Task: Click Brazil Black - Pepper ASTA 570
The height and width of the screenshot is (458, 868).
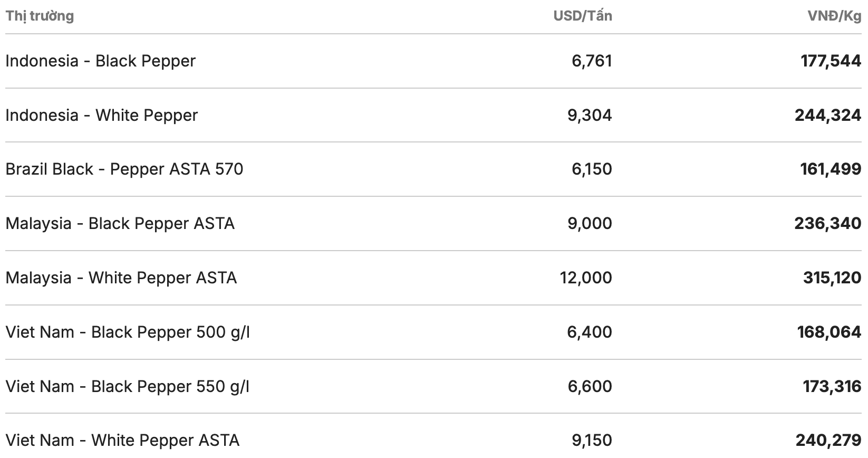Action: (124, 169)
